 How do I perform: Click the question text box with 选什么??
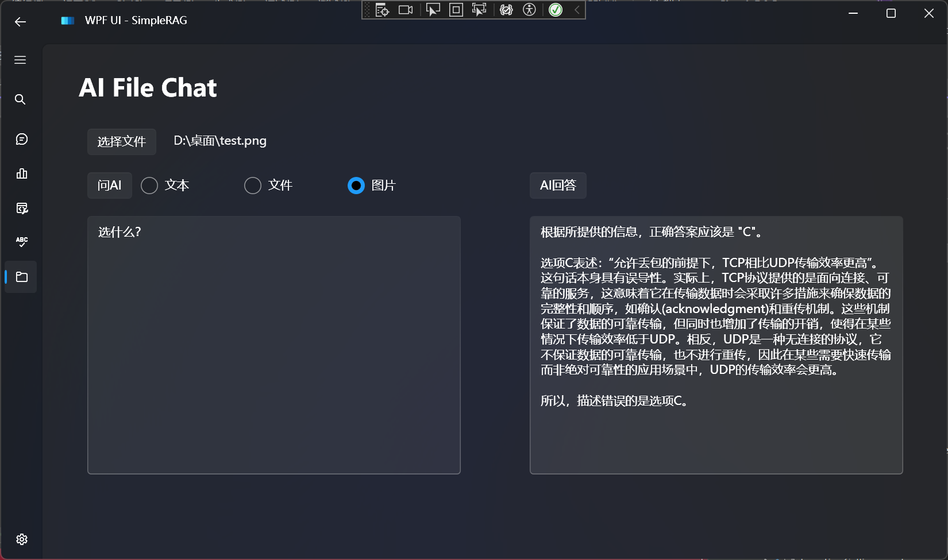[274, 345]
